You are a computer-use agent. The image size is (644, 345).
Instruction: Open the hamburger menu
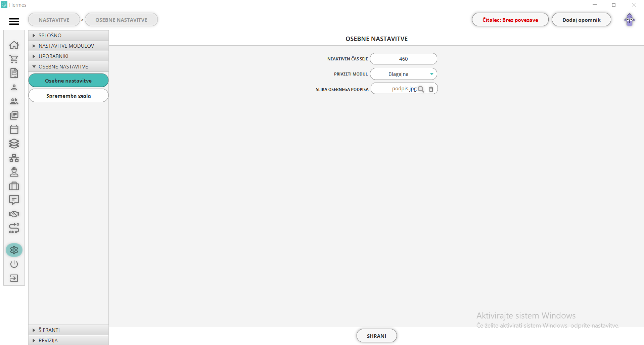(14, 21)
